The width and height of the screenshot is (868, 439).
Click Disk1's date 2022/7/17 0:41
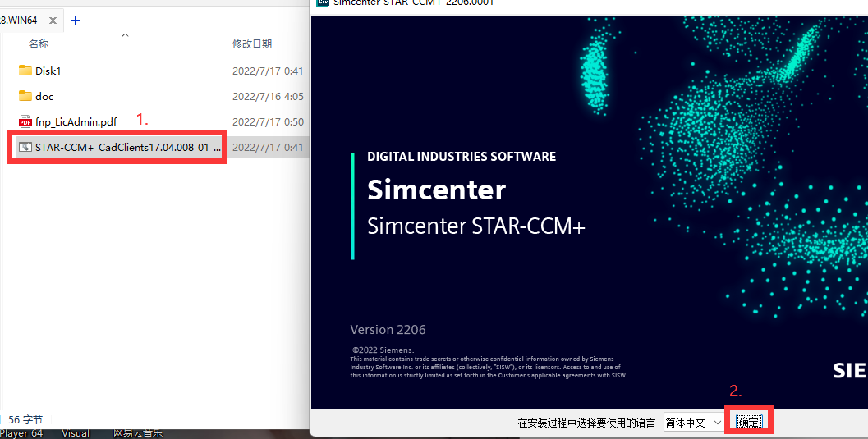pyautogui.click(x=268, y=71)
